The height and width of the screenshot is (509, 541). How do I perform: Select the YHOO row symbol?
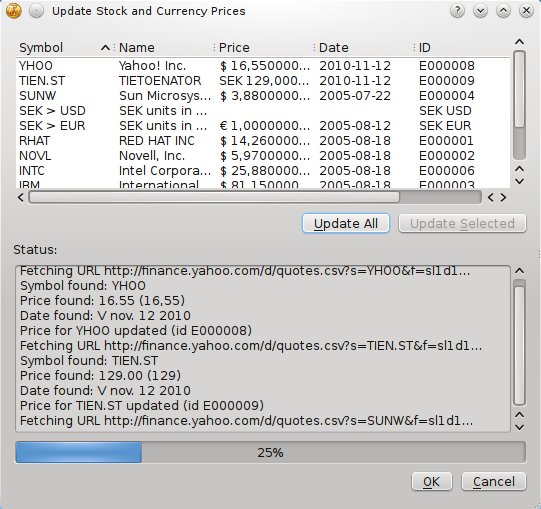pyautogui.click(x=36, y=66)
